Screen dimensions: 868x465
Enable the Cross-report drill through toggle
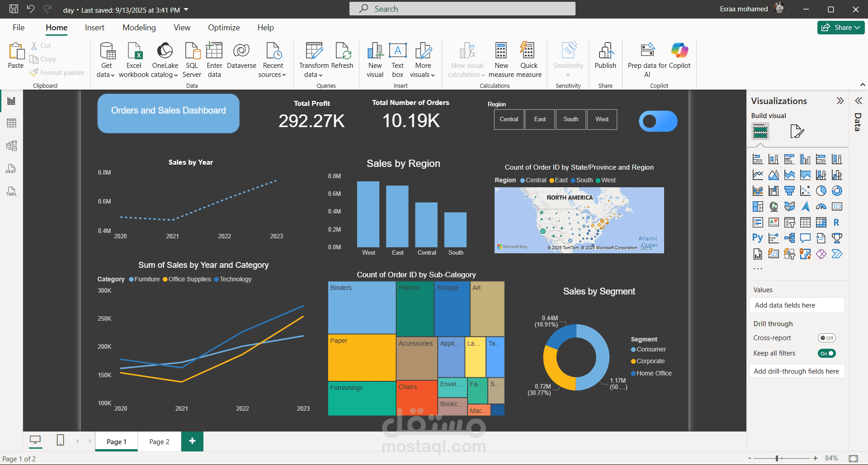tap(827, 338)
